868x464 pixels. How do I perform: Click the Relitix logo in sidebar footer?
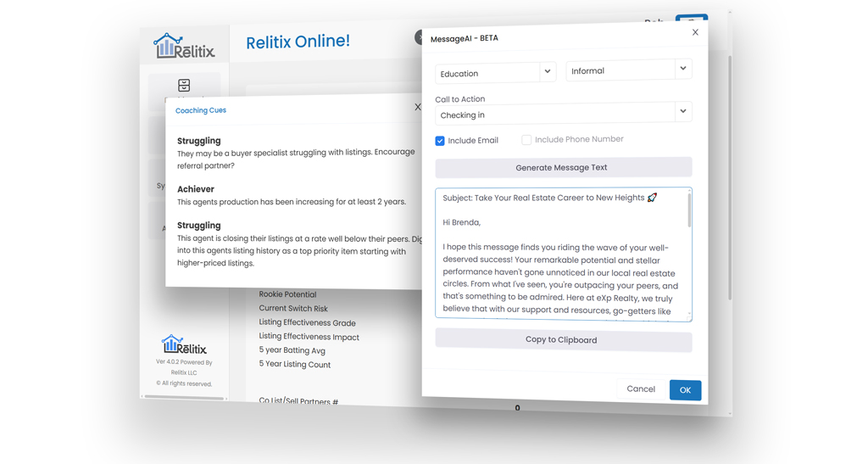(x=184, y=344)
